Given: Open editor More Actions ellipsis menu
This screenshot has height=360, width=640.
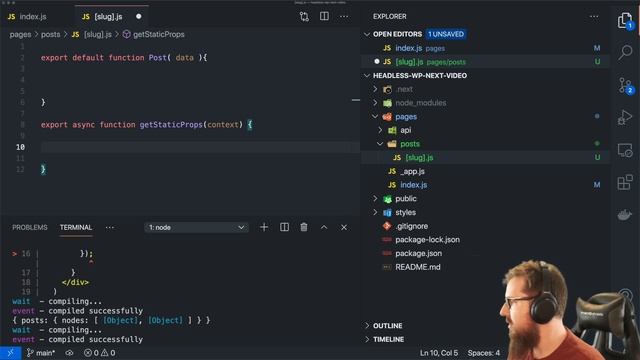Looking at the screenshot, I should [x=344, y=16].
